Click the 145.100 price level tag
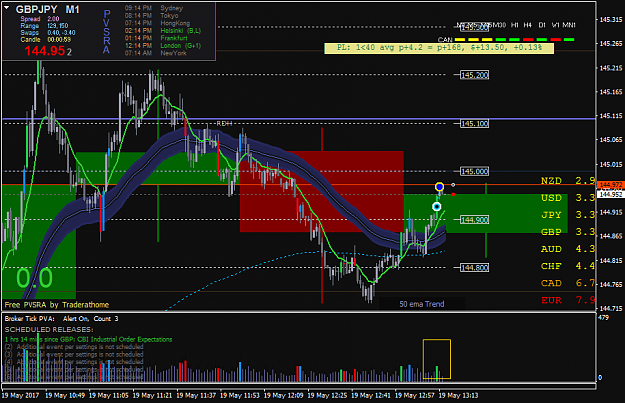Screen dimensions: 625x403 click(474, 124)
